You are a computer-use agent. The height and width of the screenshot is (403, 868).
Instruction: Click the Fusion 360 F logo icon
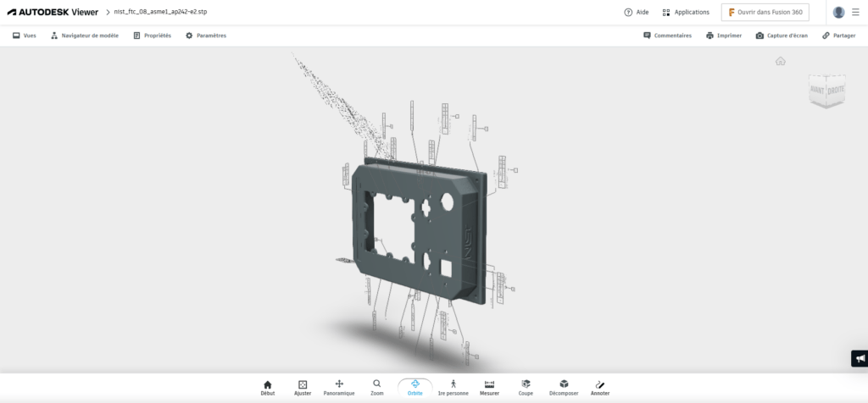732,12
